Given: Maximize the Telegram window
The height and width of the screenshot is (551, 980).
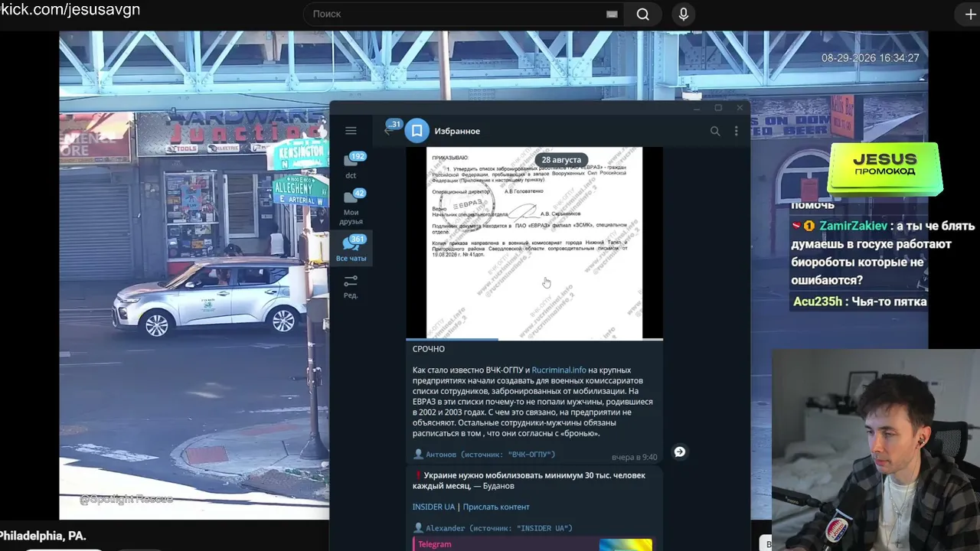Looking at the screenshot, I should (x=718, y=108).
